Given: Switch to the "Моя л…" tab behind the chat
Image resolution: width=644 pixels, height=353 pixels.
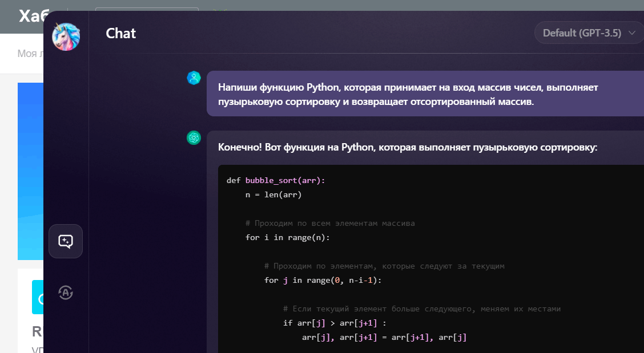Looking at the screenshot, I should pos(30,54).
